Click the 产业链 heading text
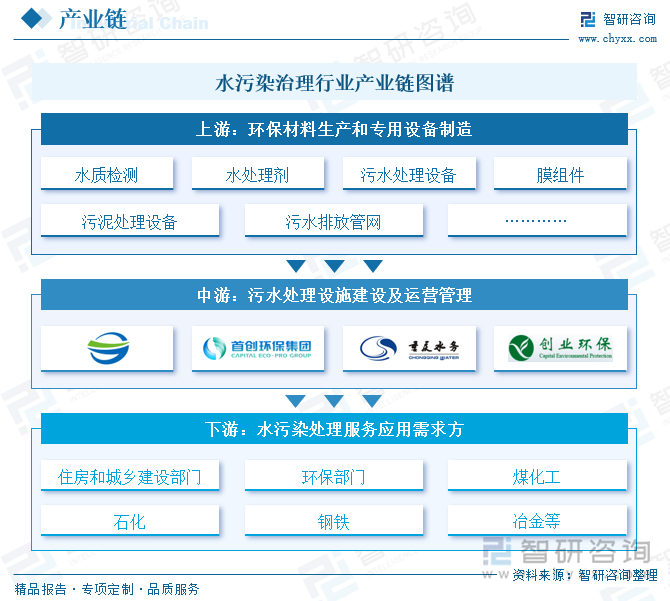Viewport: 670px width, 601px height. [x=93, y=19]
